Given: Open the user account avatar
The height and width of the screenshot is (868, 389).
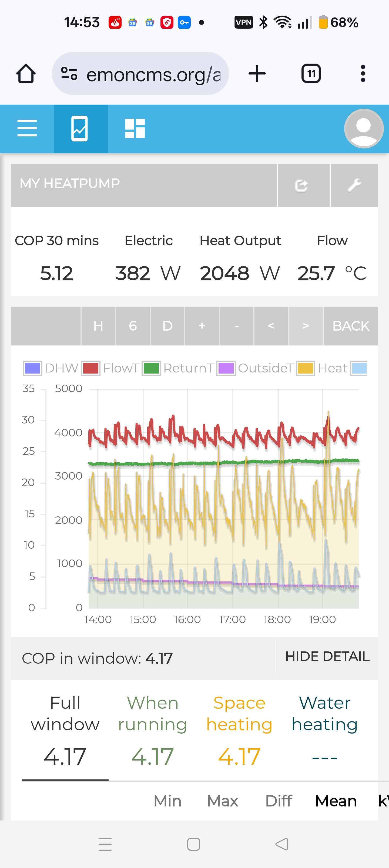Looking at the screenshot, I should [x=363, y=128].
